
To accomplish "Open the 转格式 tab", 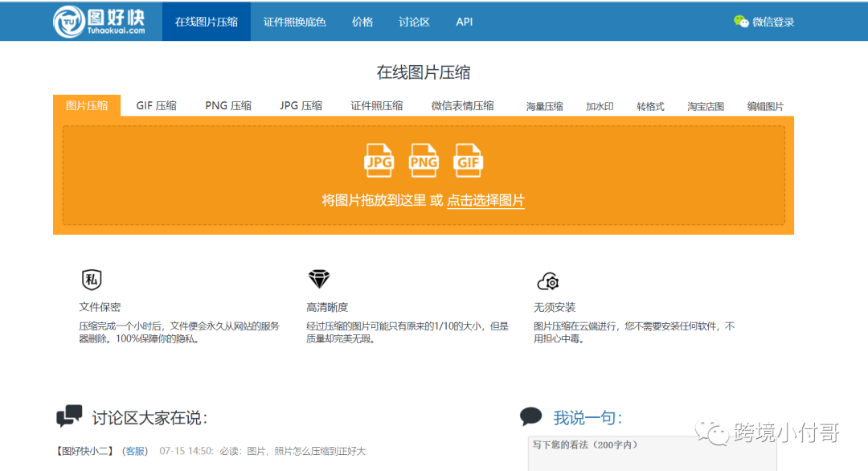I will [650, 105].
